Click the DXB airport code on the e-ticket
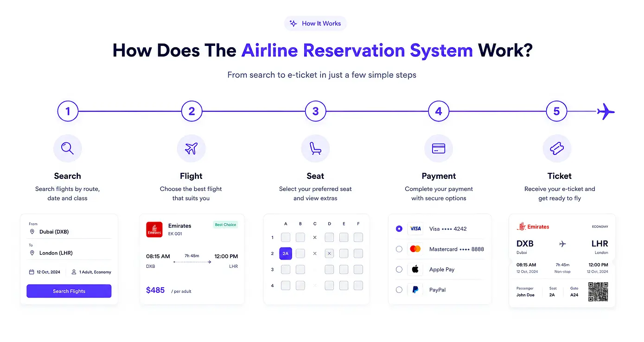The image size is (644, 342). pyautogui.click(x=525, y=244)
